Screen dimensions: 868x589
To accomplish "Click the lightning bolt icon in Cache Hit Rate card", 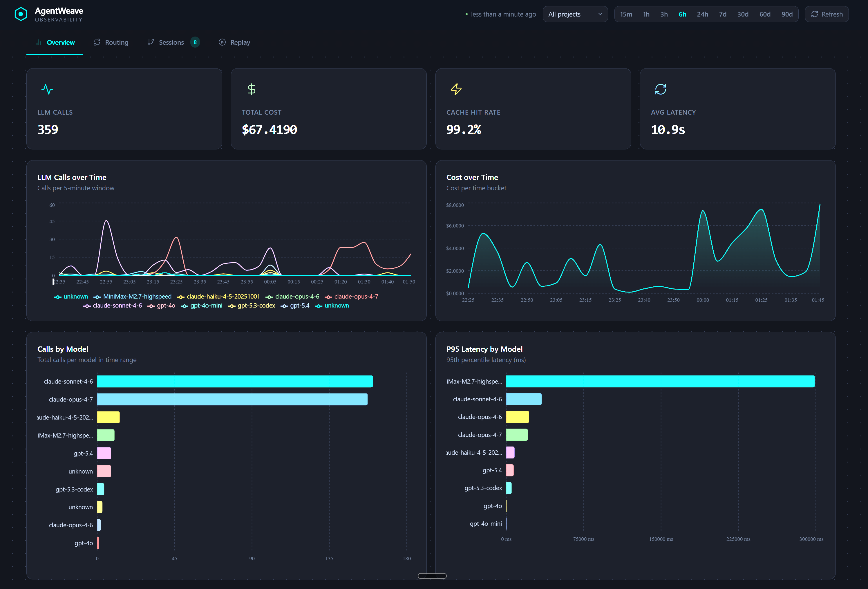I will (456, 89).
